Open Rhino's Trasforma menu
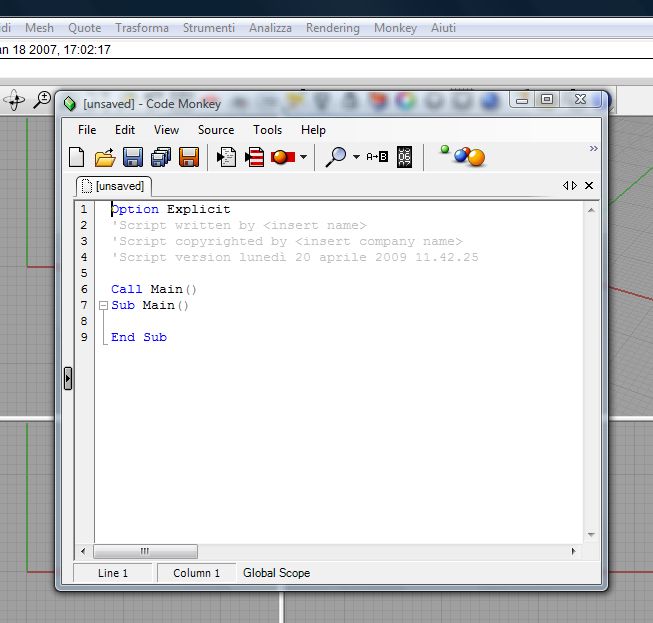The height and width of the screenshot is (623, 653). 142,28
